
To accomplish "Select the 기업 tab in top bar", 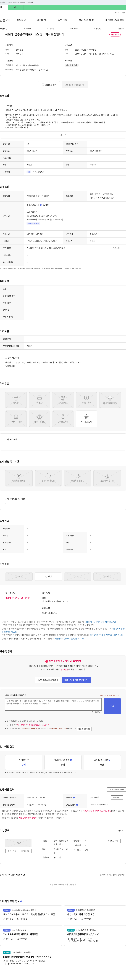I will click(16, 7).
